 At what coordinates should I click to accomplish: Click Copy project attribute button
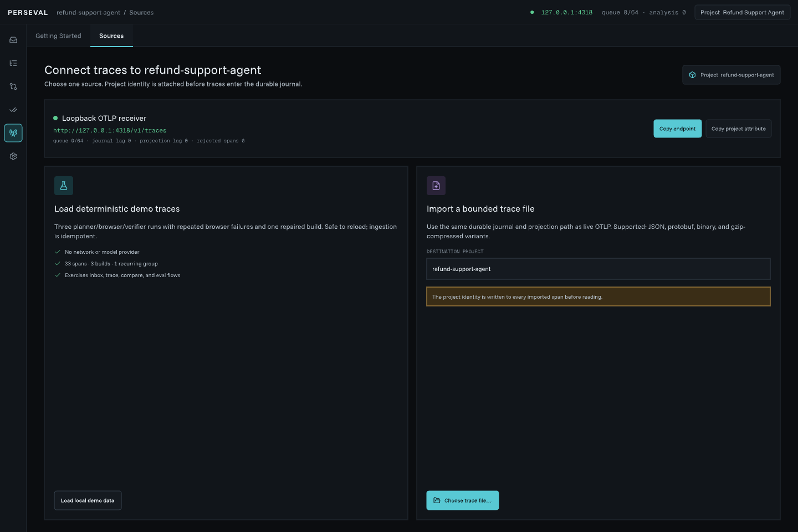738,129
